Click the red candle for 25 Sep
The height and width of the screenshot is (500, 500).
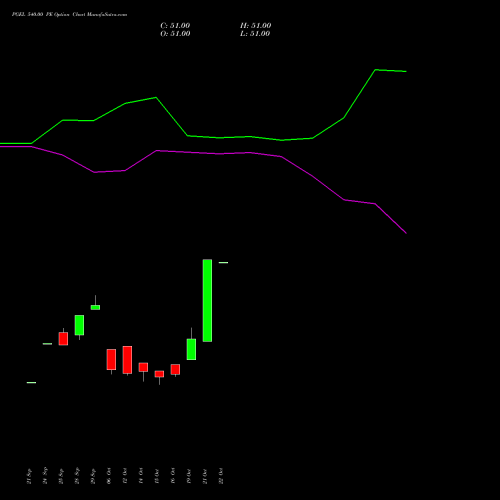(x=63, y=338)
